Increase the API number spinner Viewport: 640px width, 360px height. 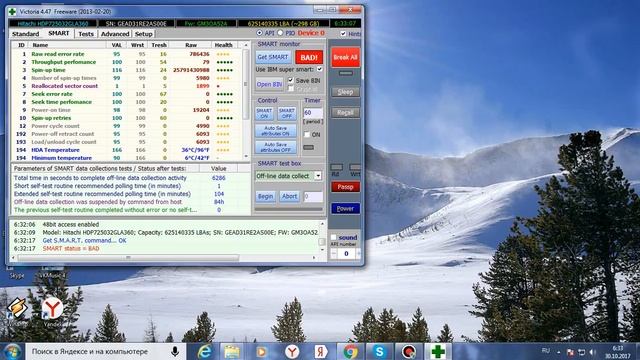(358, 253)
